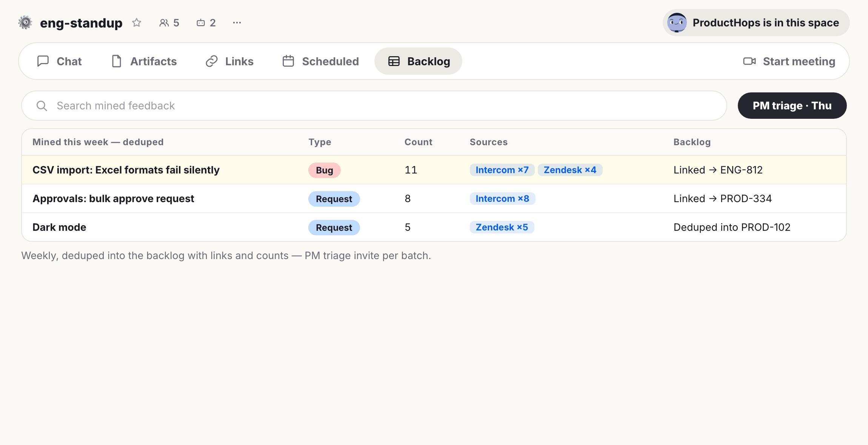Click the Sources column header
The image size is (868, 445).
[x=488, y=142]
